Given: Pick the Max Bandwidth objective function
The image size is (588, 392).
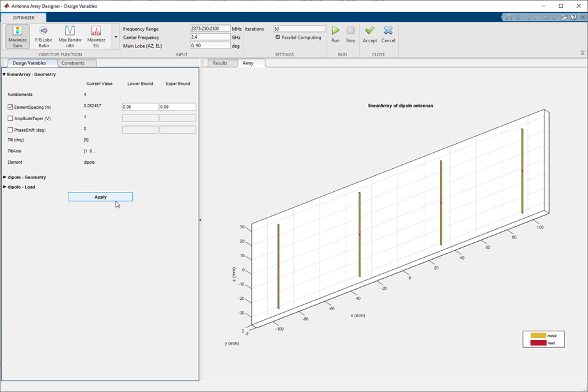Looking at the screenshot, I should point(70,36).
